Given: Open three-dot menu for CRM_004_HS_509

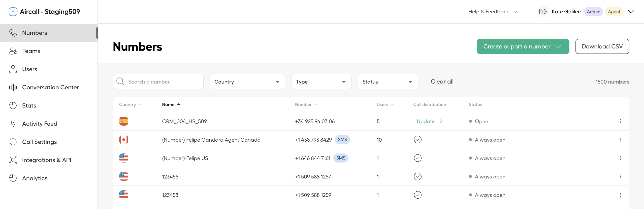Looking at the screenshot, I should tap(621, 121).
